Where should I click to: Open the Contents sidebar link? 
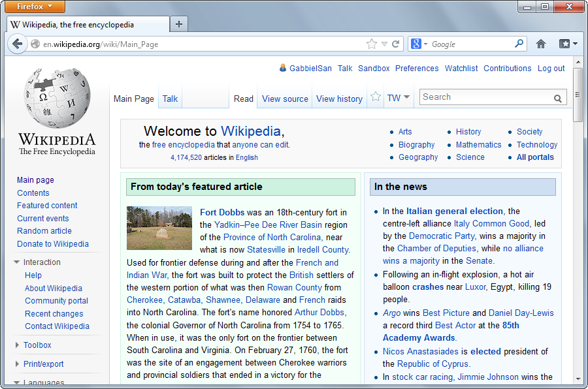click(33, 193)
